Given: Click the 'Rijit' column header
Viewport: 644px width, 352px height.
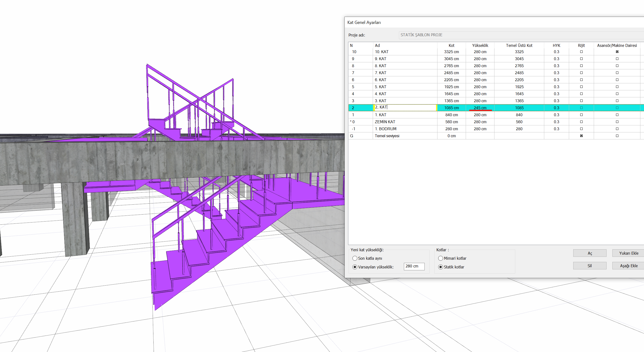Looking at the screenshot, I should pos(581,45).
